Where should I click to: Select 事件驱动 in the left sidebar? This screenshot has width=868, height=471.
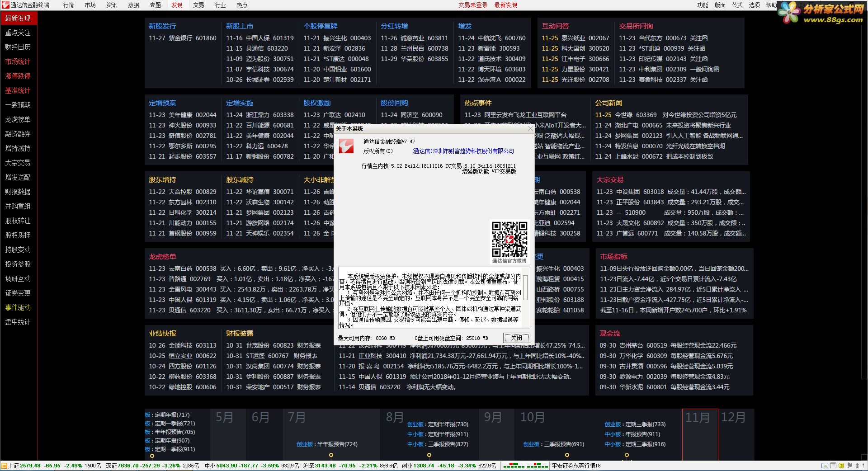(19, 307)
